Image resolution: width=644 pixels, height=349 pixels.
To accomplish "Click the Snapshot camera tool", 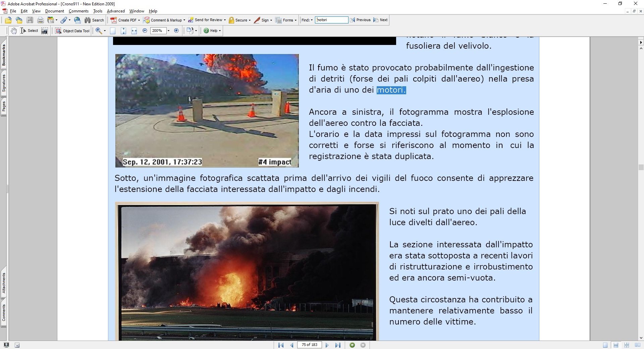I will (x=44, y=31).
